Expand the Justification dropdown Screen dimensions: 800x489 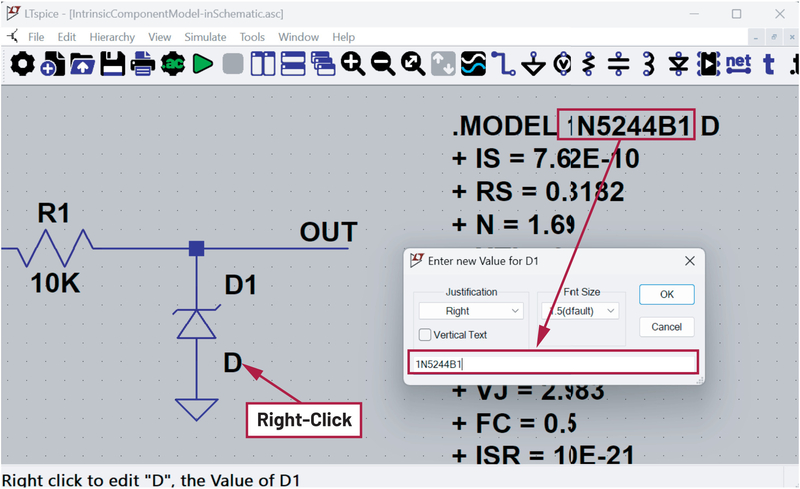(470, 311)
